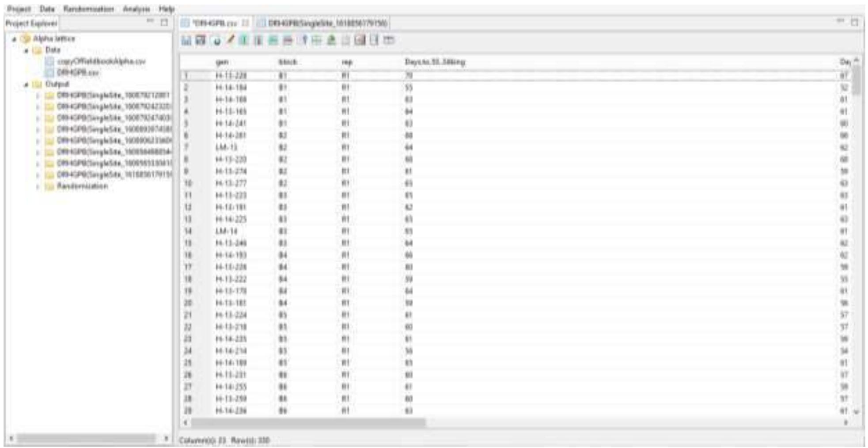Click the first spreadsheet icon on the toolbar

186,42
